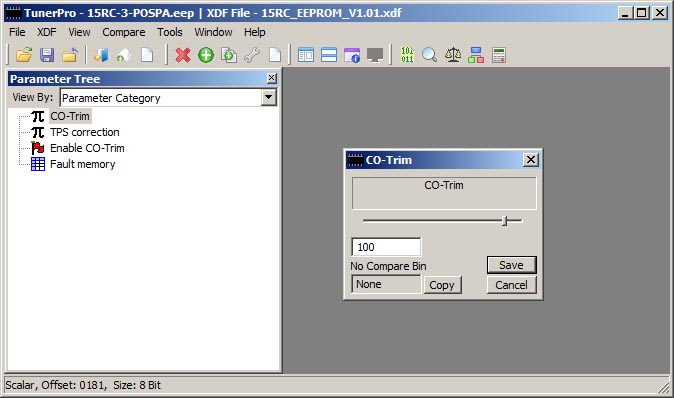674x398 pixels.
Task: Click the red X delete icon
Action: pyautogui.click(x=183, y=55)
